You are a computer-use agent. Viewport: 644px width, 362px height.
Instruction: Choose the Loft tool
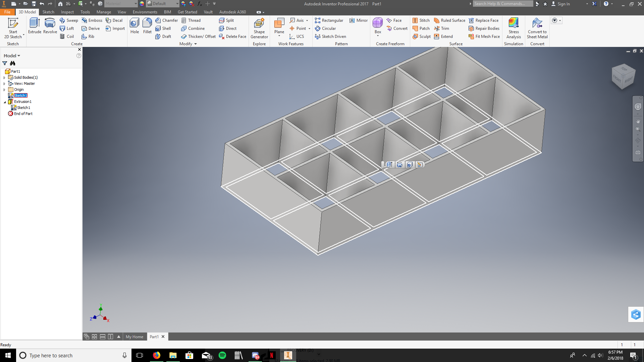[67, 28]
